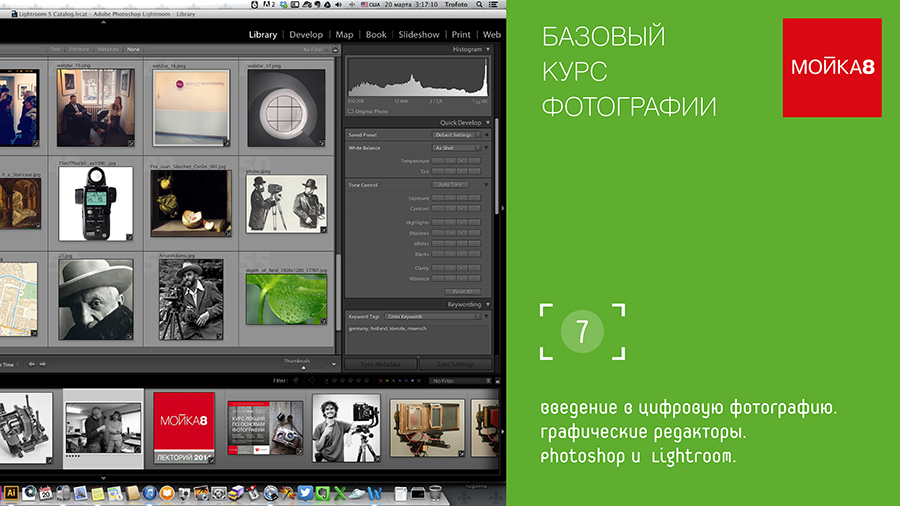Open Stickies notes from the Dock
Viewport: 900px width, 506px height.
click(98, 493)
